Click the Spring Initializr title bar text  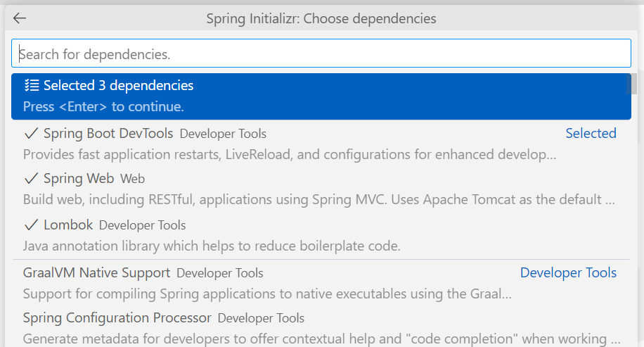pyautogui.click(x=321, y=18)
